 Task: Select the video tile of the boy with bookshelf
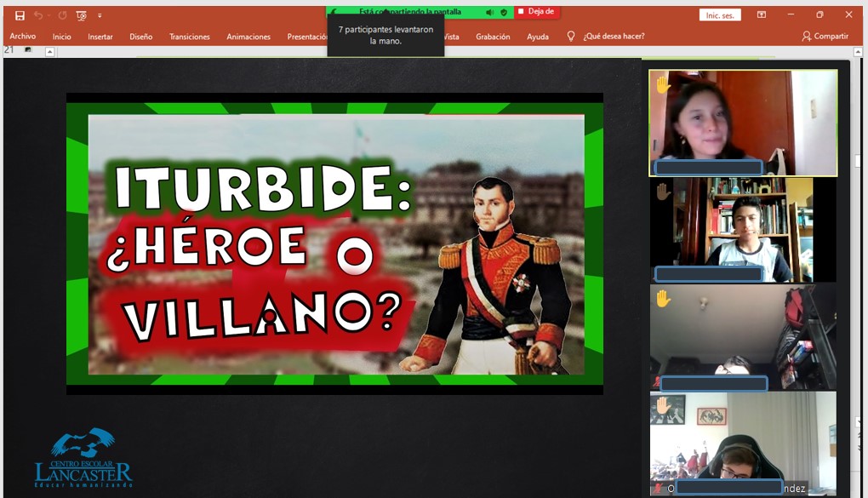click(743, 230)
